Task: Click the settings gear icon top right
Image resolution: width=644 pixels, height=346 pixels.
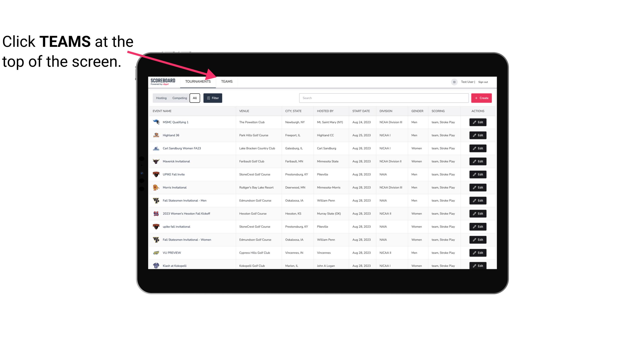Action: point(453,81)
